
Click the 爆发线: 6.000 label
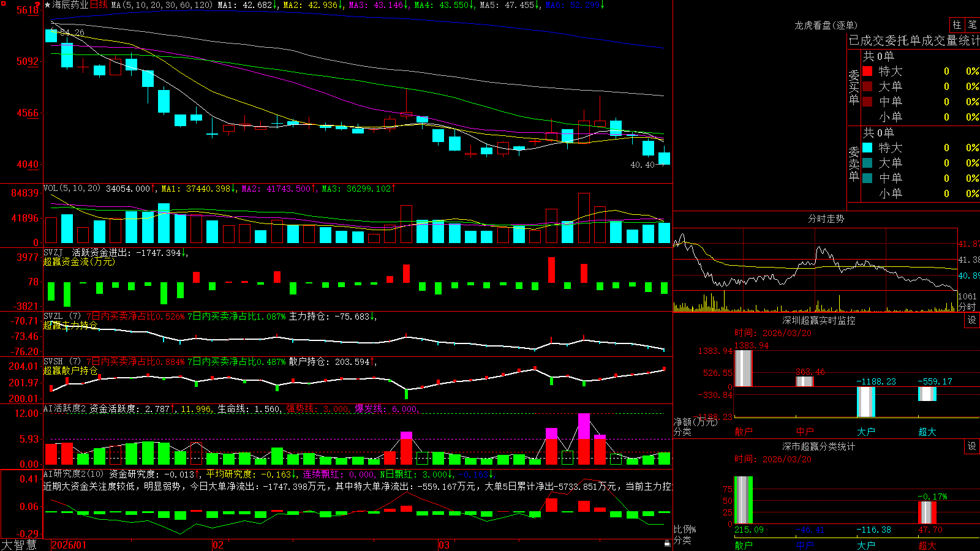[387, 409]
